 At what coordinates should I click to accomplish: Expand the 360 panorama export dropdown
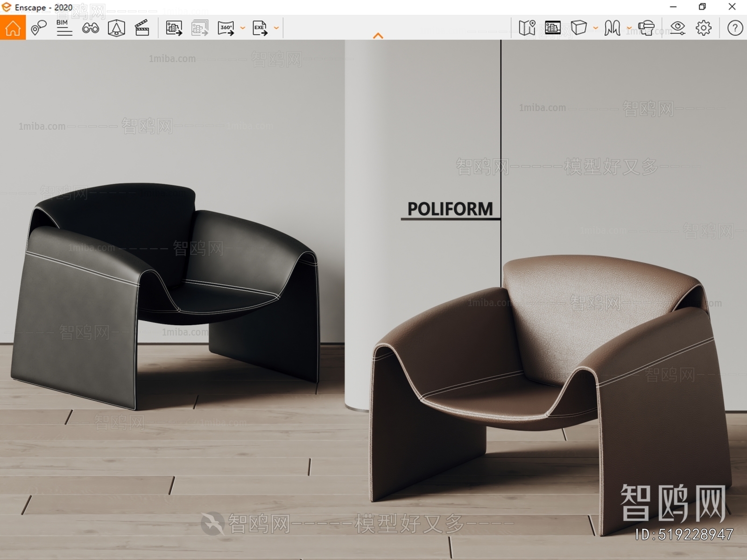tap(242, 28)
